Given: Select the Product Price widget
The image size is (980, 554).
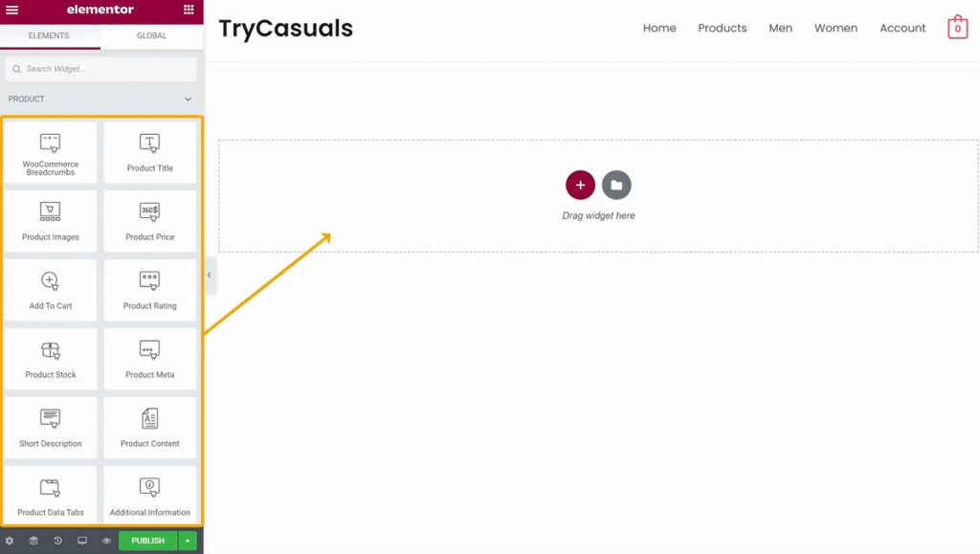Looking at the screenshot, I should click(150, 221).
